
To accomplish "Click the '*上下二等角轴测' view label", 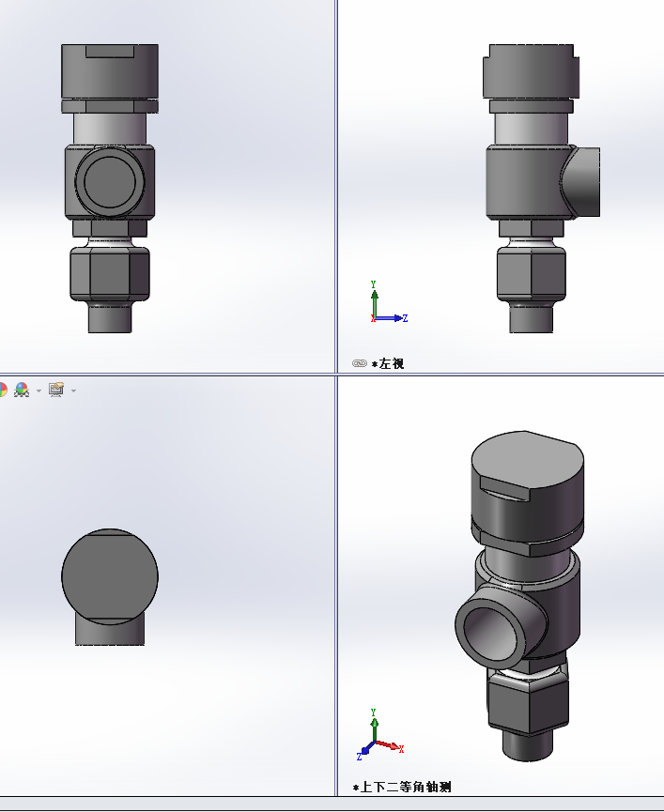I will coord(402,788).
